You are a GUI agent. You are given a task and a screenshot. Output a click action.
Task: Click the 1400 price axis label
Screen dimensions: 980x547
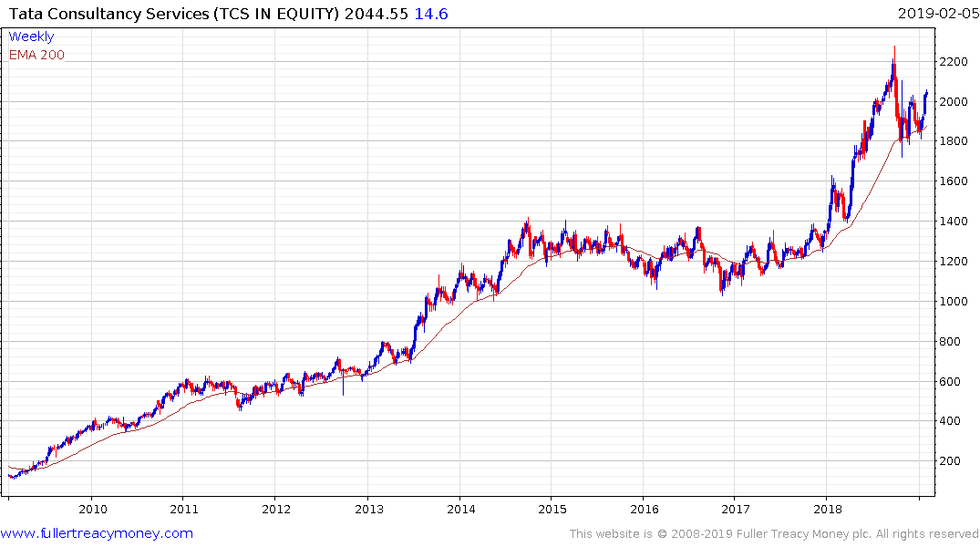(x=954, y=222)
